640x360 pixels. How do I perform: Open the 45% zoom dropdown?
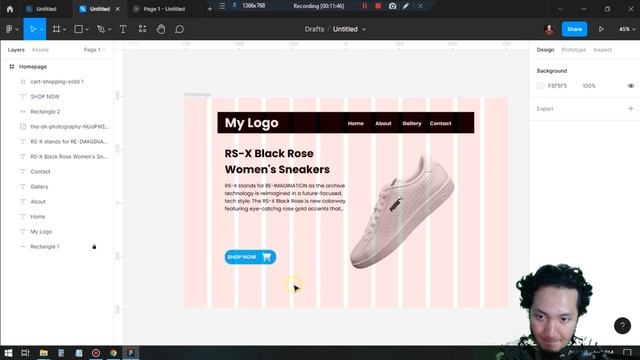click(627, 29)
